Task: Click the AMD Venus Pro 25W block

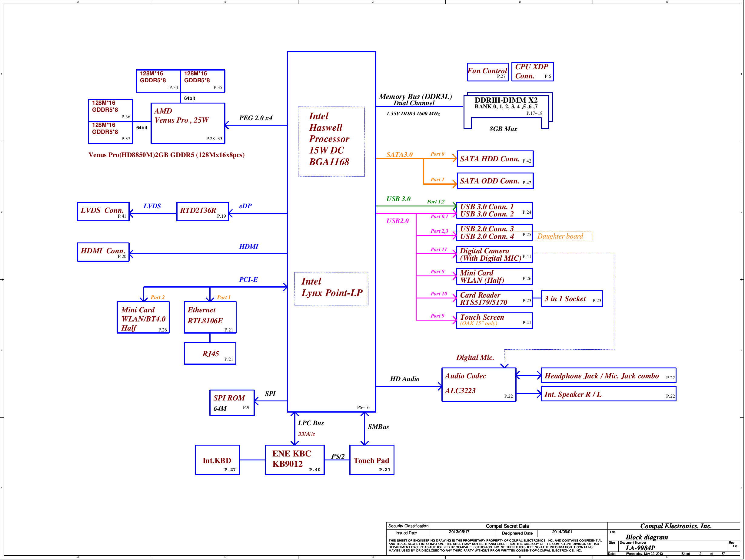Action: (188, 124)
